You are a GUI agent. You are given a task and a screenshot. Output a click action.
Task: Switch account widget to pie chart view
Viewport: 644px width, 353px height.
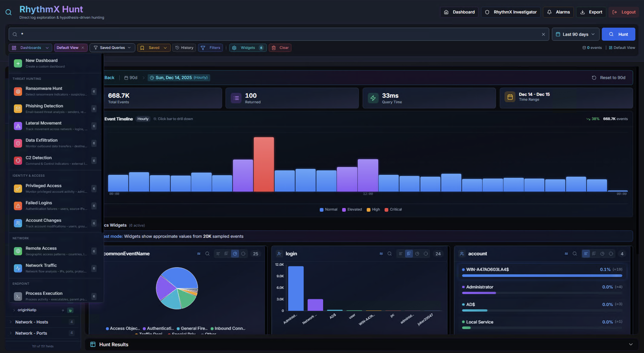(602, 253)
